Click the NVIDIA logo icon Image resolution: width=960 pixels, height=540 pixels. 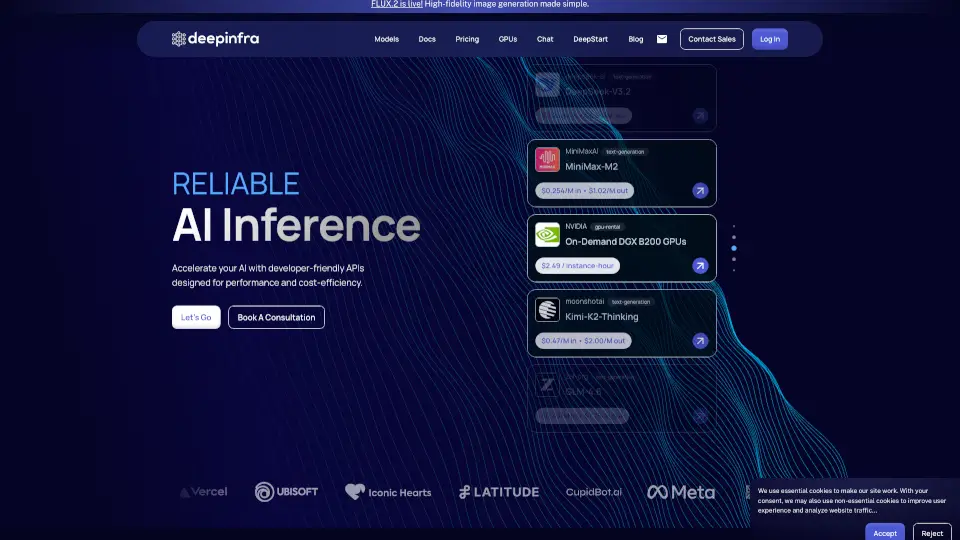(547, 235)
